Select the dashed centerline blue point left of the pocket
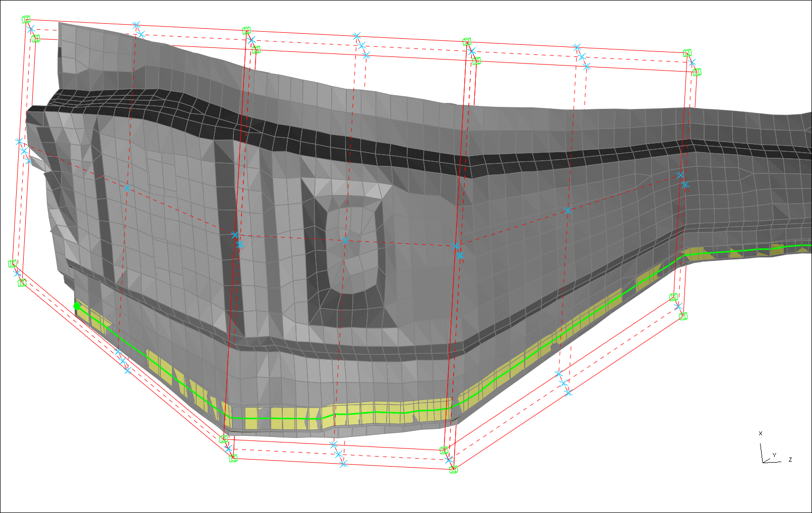 (x=234, y=235)
